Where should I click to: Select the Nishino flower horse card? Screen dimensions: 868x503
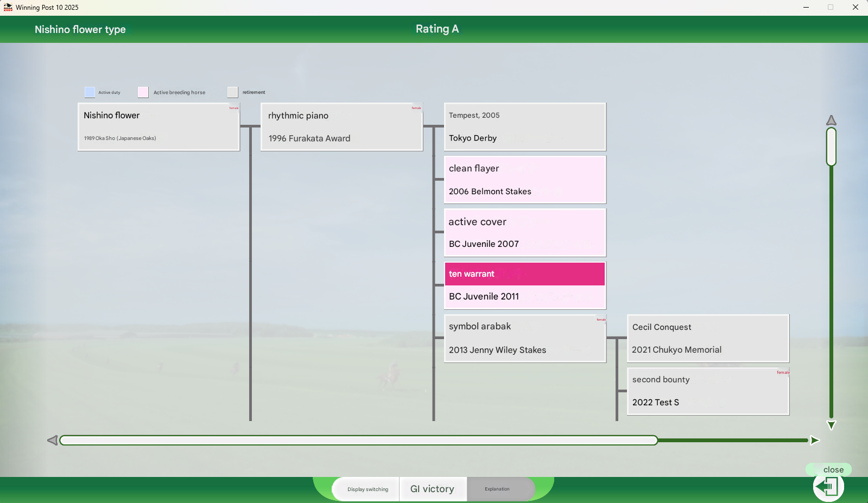(159, 127)
